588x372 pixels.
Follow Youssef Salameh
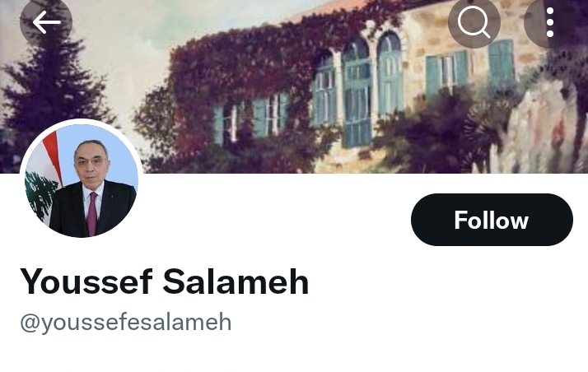pos(492,220)
